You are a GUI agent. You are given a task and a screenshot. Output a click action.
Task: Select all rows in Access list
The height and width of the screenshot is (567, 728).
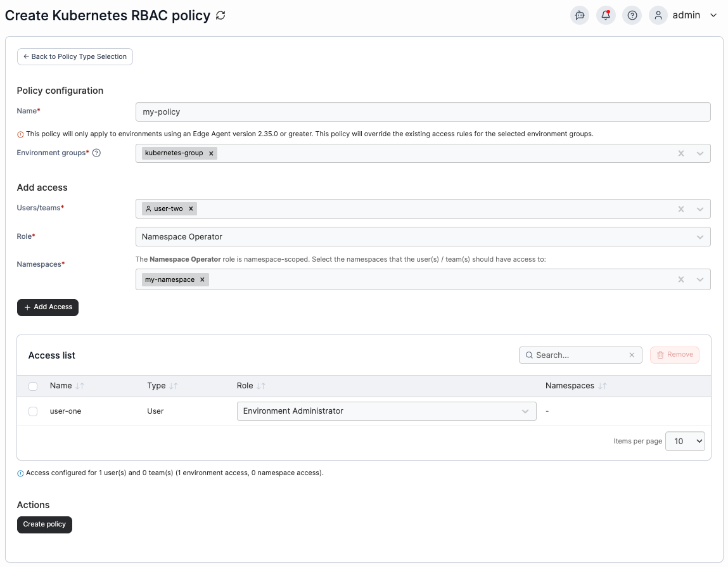click(33, 386)
